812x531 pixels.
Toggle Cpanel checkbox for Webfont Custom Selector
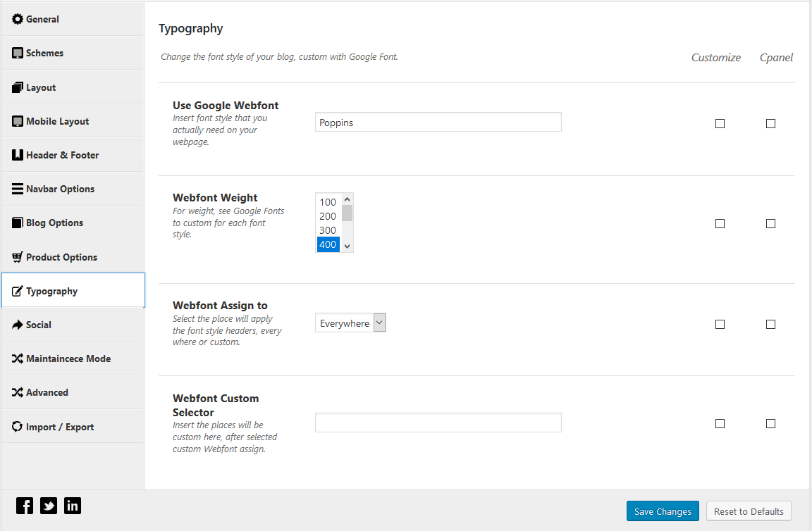point(770,424)
